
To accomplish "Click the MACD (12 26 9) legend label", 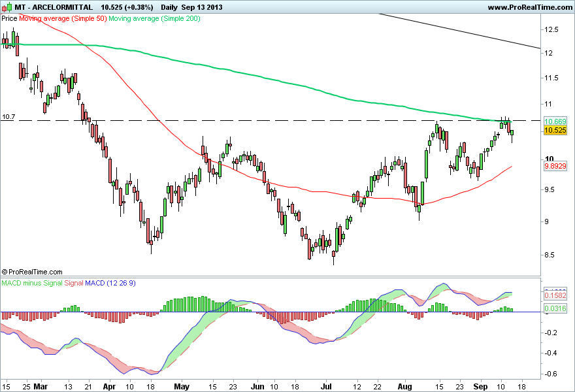I will [x=110, y=283].
